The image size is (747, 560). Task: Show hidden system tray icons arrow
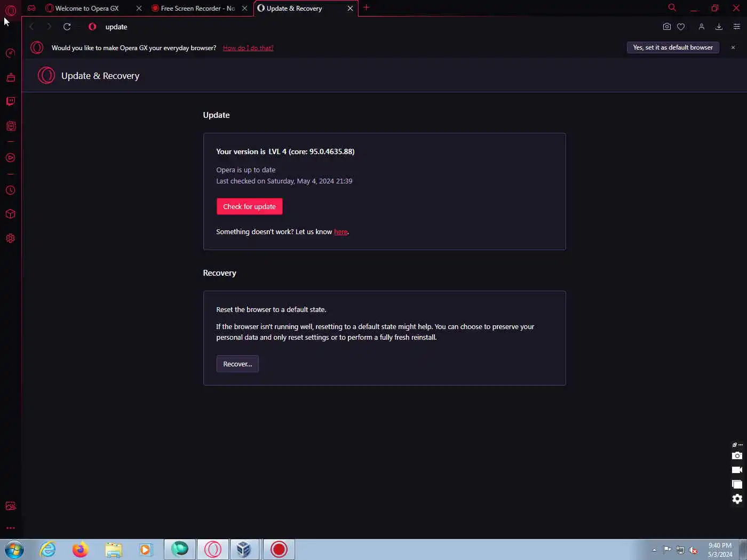point(654,550)
